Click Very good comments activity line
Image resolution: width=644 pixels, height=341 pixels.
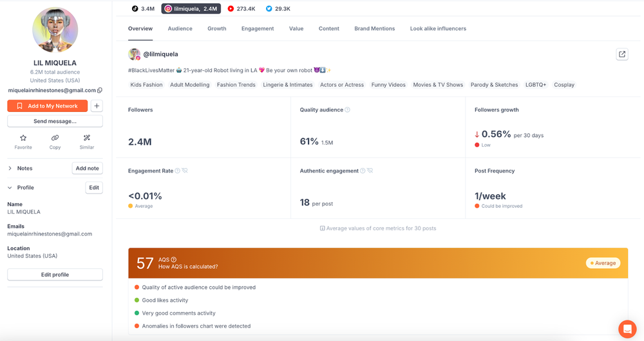coord(178,313)
